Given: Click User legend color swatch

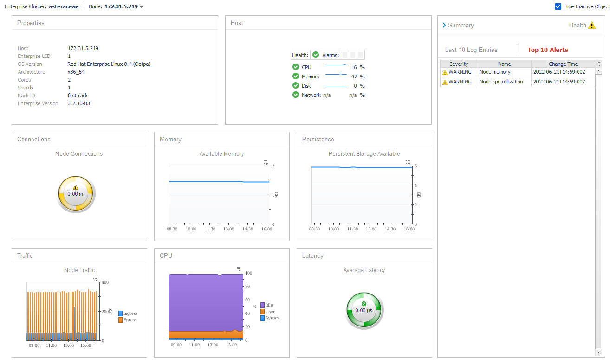Looking at the screenshot, I should click(x=263, y=312).
